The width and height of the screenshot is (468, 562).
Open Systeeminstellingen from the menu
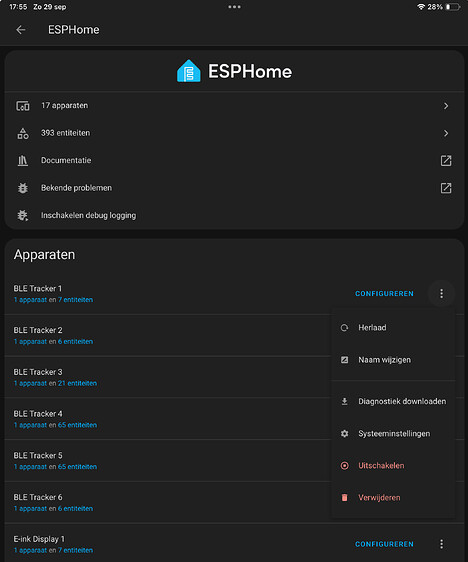tap(393, 434)
